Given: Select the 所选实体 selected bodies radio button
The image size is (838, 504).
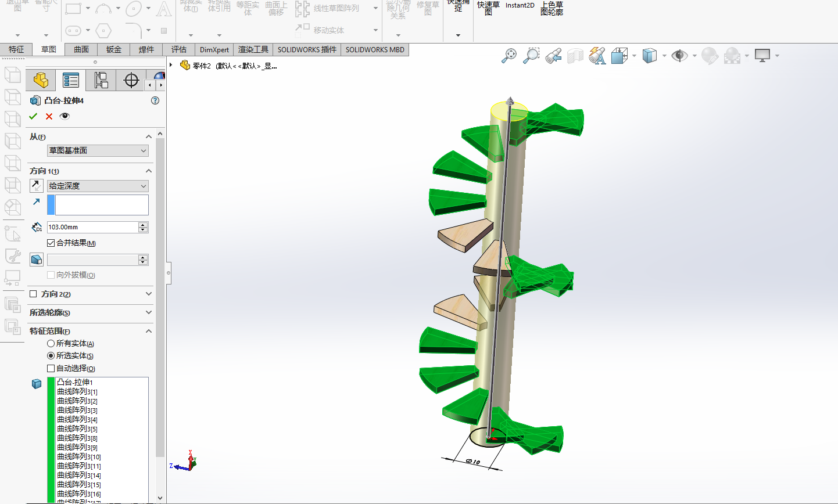Looking at the screenshot, I should [51, 355].
